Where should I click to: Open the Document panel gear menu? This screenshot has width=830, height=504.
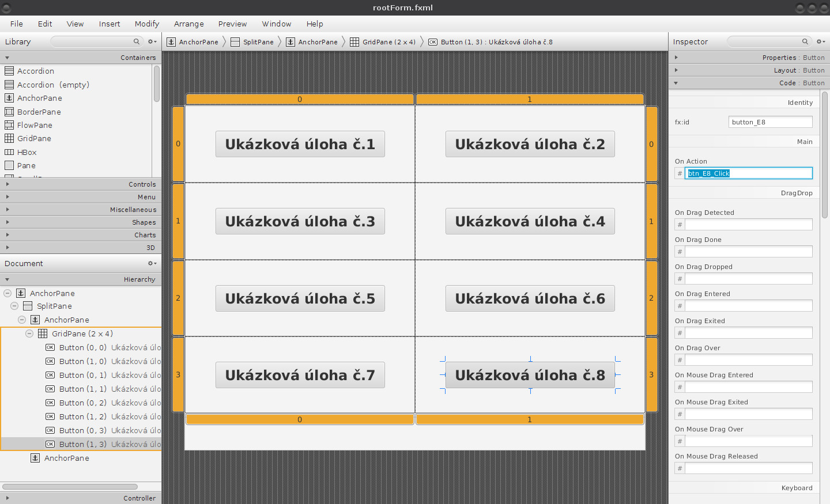pos(152,263)
